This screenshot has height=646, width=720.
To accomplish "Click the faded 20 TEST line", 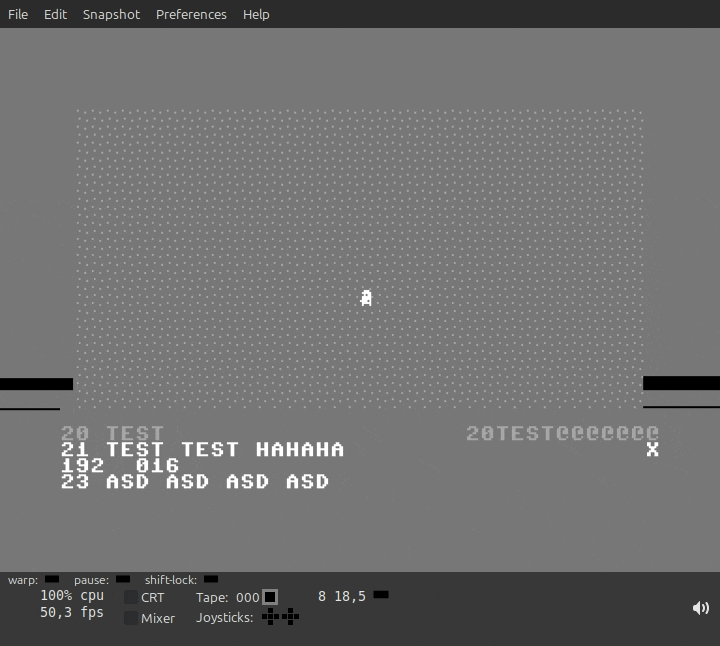I will click(112, 433).
